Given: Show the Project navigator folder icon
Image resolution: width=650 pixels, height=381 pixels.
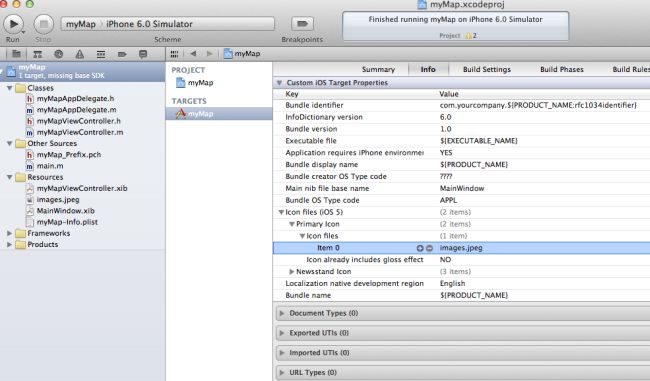Looking at the screenshot, I should click(17, 54).
